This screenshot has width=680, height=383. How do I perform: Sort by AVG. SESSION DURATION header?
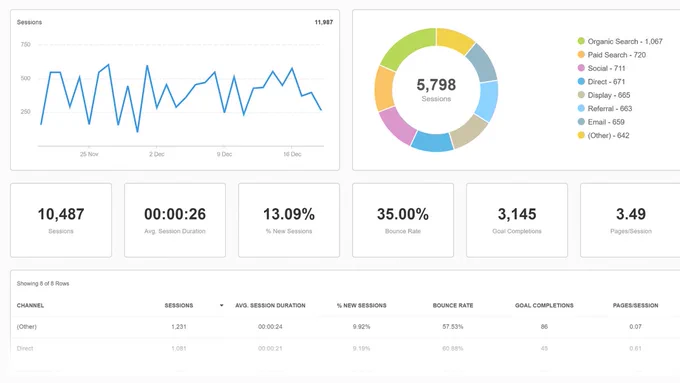(x=270, y=305)
